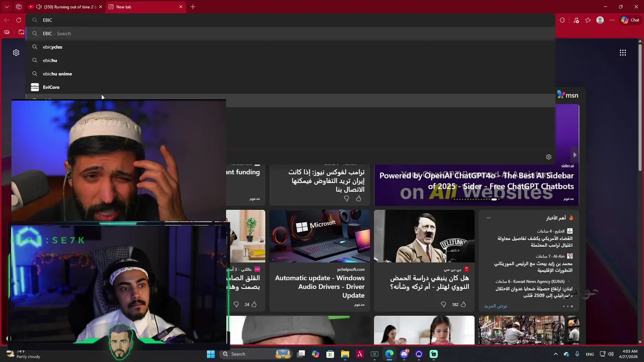This screenshot has width=644, height=362.
Task: Switch the ENG input language
Action: pyautogui.click(x=590, y=354)
